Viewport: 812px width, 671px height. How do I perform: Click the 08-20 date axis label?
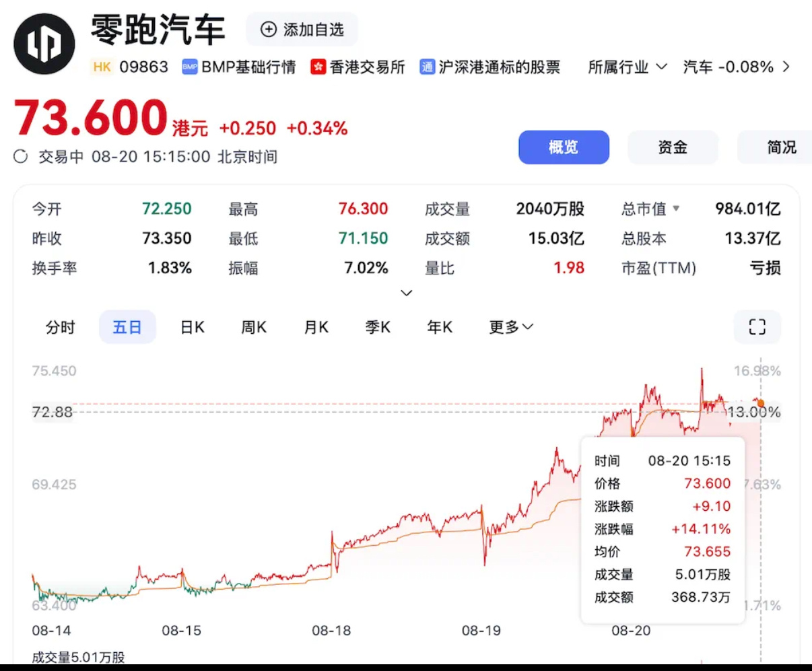[631, 631]
